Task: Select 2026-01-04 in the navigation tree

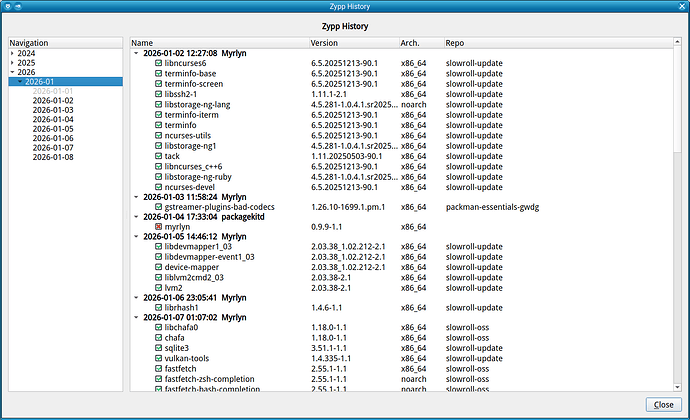Action: (x=52, y=120)
